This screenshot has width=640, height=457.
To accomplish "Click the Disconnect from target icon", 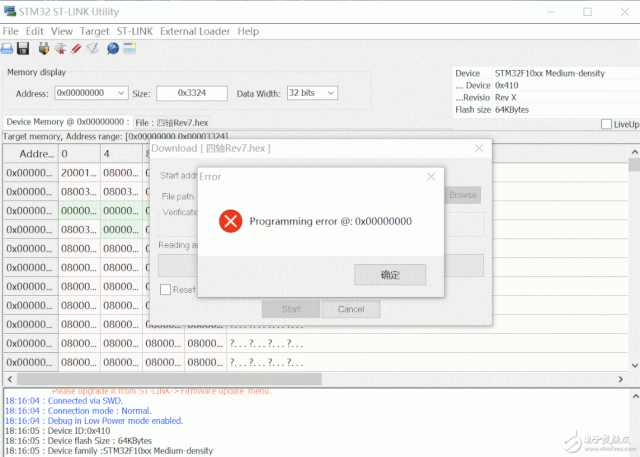I will tap(60, 49).
